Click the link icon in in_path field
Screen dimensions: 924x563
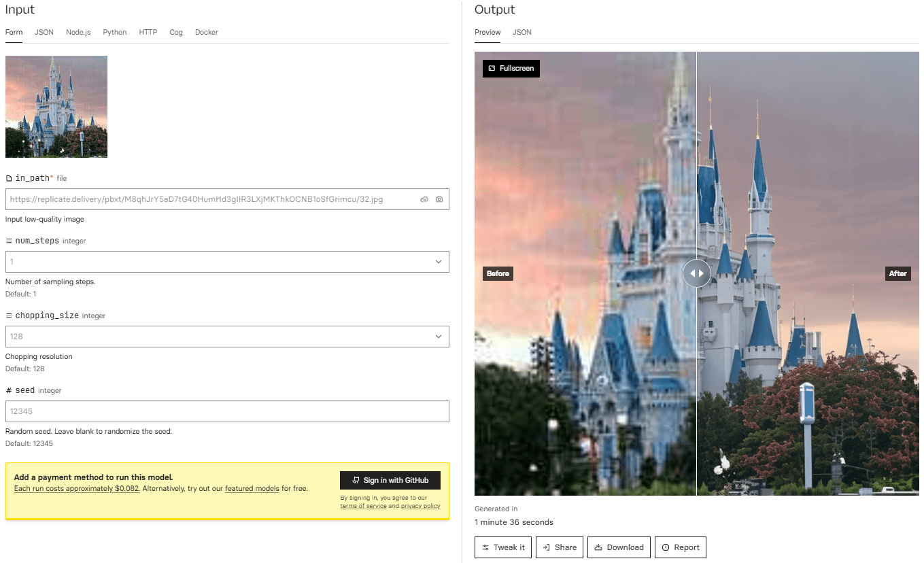click(424, 199)
